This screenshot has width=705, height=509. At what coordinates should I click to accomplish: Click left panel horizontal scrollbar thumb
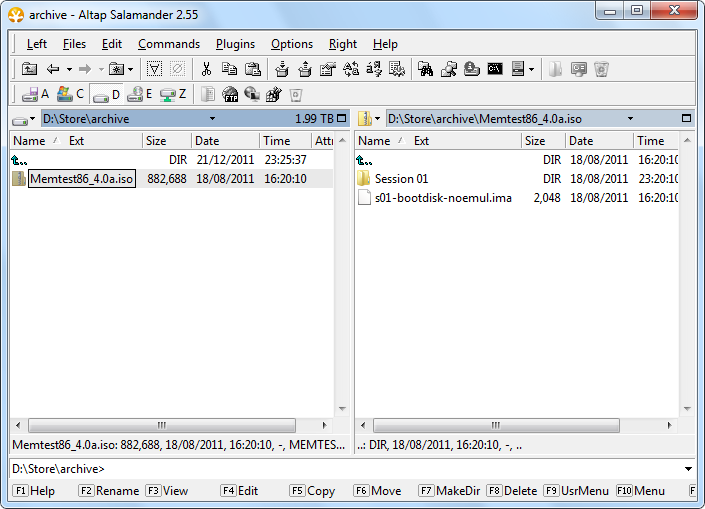[x=162, y=425]
